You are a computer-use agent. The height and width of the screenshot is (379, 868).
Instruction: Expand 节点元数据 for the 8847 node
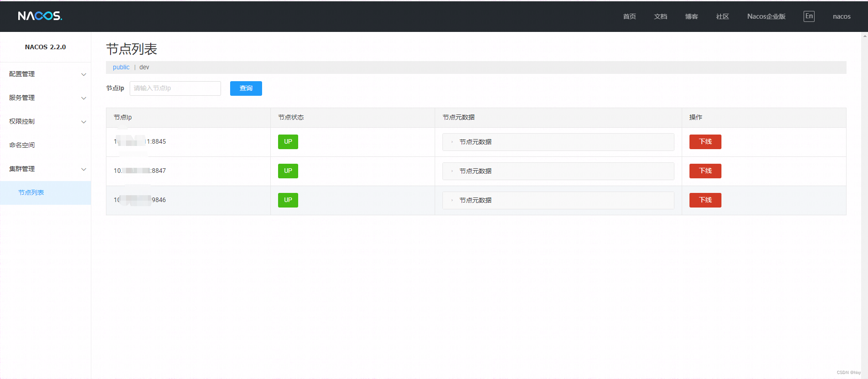click(x=558, y=171)
